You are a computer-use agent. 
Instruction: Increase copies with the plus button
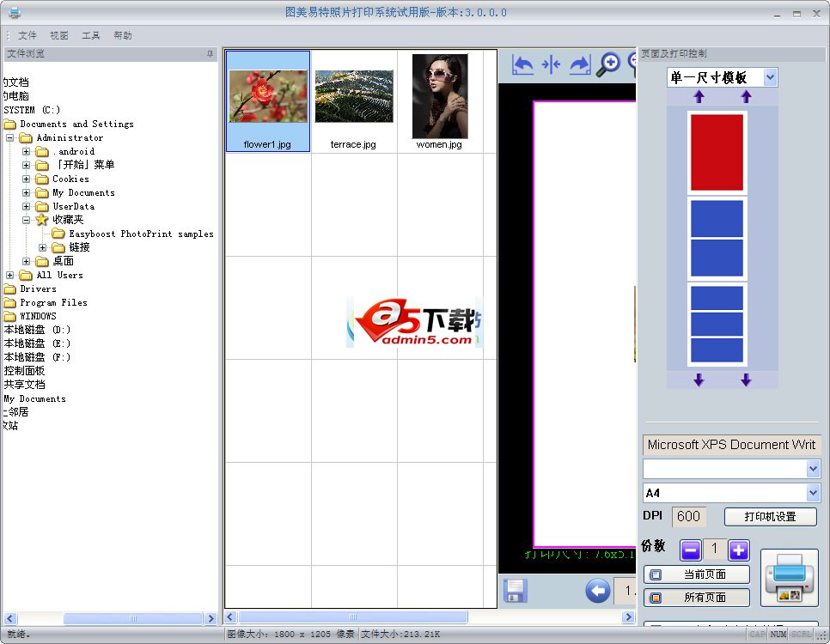click(x=739, y=550)
